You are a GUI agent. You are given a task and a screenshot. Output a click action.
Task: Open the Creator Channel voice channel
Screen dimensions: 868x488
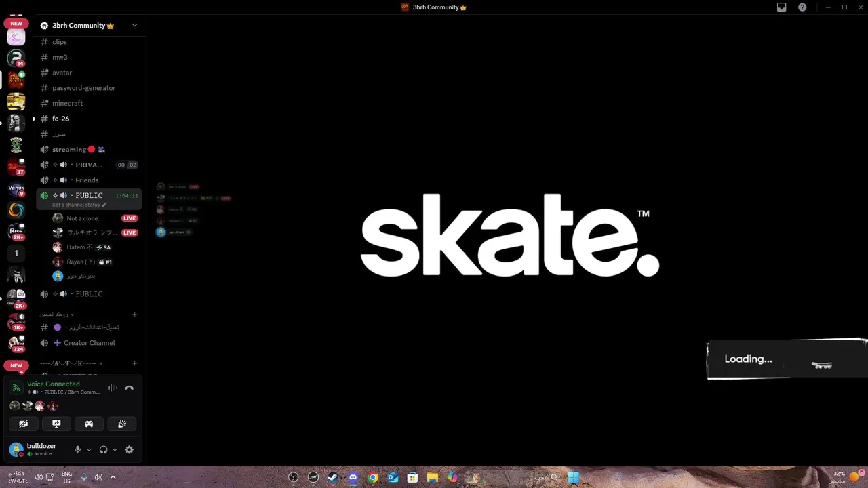(x=89, y=343)
